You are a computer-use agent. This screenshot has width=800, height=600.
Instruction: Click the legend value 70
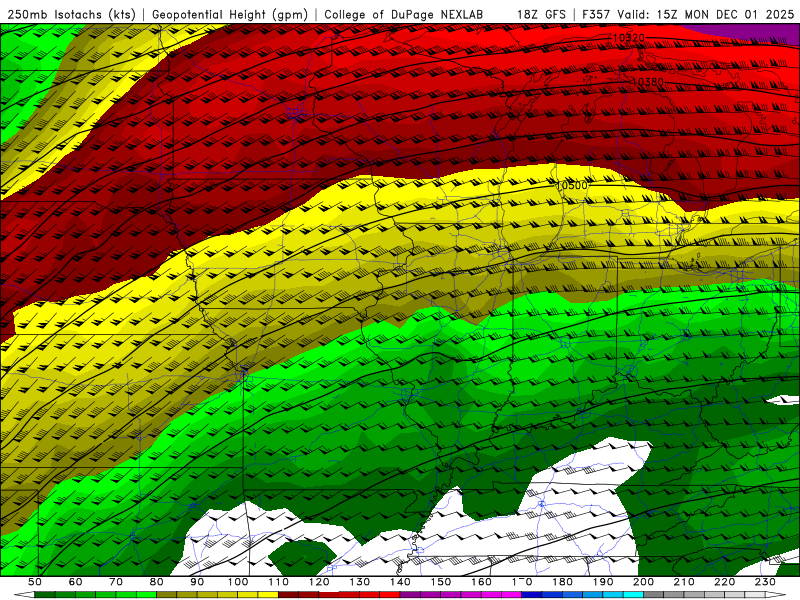coord(116,582)
